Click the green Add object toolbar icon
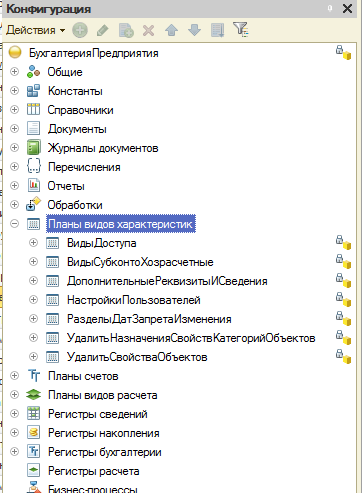The height and width of the screenshot is (493, 362). pyautogui.click(x=80, y=30)
